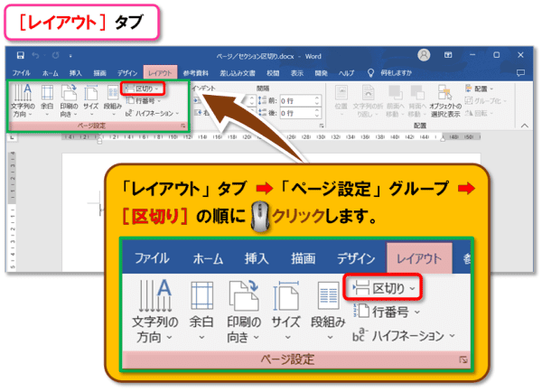Screen dimensions: 542x392
Task: Open the 配置 align dropdown in arrange group
Action: pos(484,89)
